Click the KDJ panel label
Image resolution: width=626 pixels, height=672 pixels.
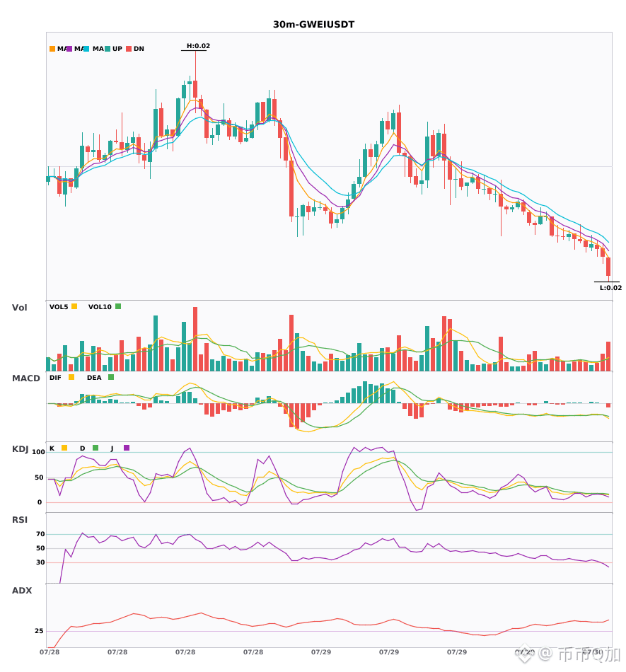(20, 449)
